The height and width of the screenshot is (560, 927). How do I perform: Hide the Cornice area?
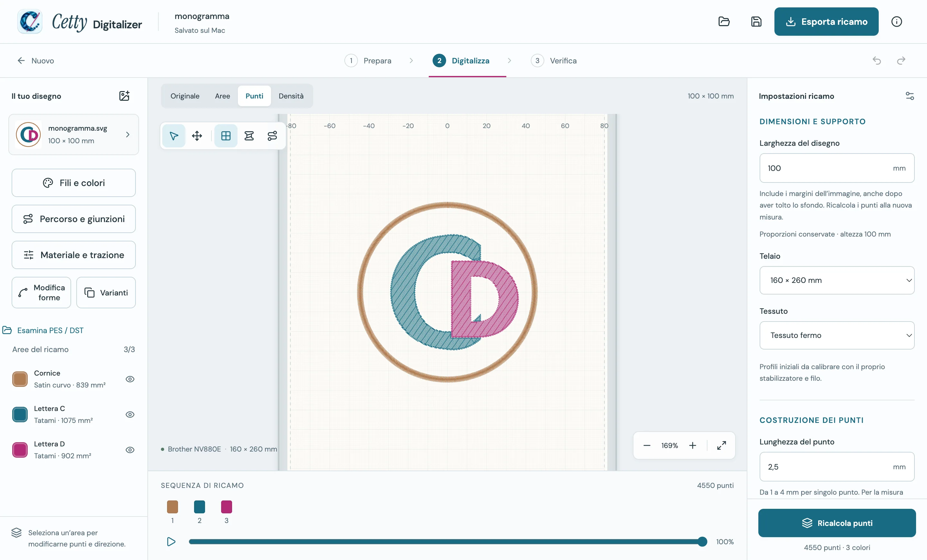(x=130, y=379)
